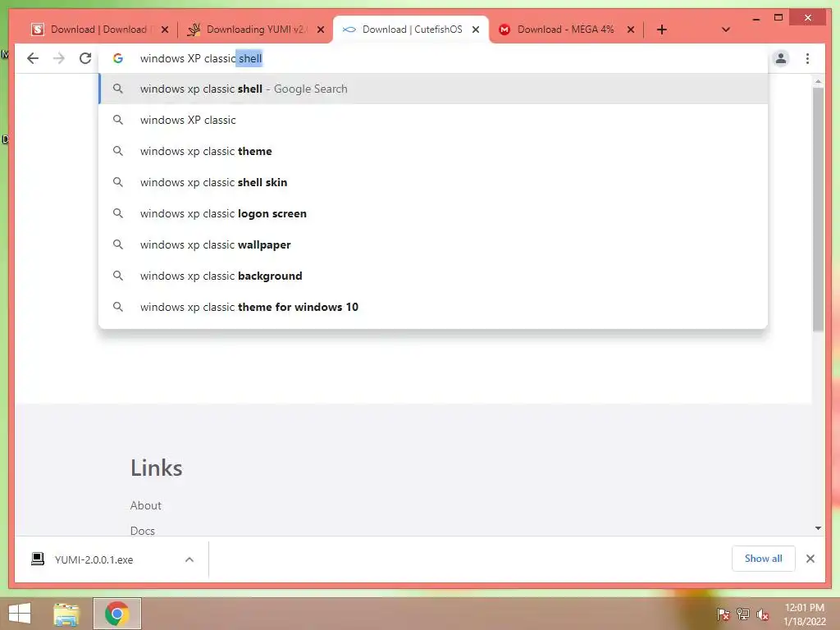Select the Download | CutefishOS tab
Viewport: 840px width, 630px height.
coord(411,30)
